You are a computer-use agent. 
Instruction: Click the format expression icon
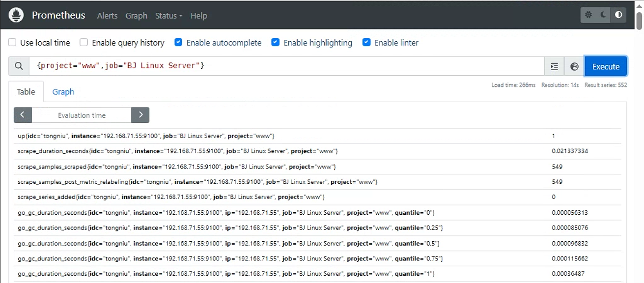click(x=554, y=66)
